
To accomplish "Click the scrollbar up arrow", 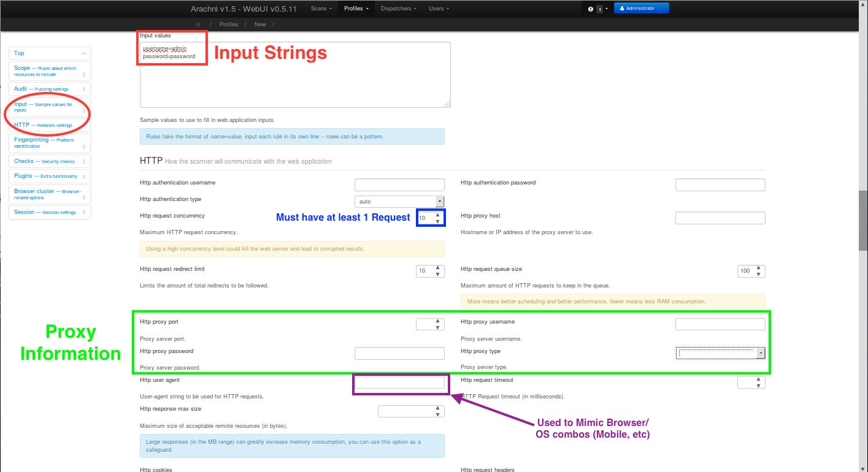I will pos(863,4).
